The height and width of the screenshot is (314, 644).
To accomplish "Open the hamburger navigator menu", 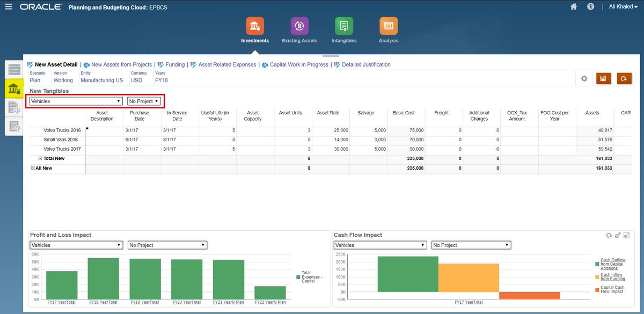I will pos(9,7).
